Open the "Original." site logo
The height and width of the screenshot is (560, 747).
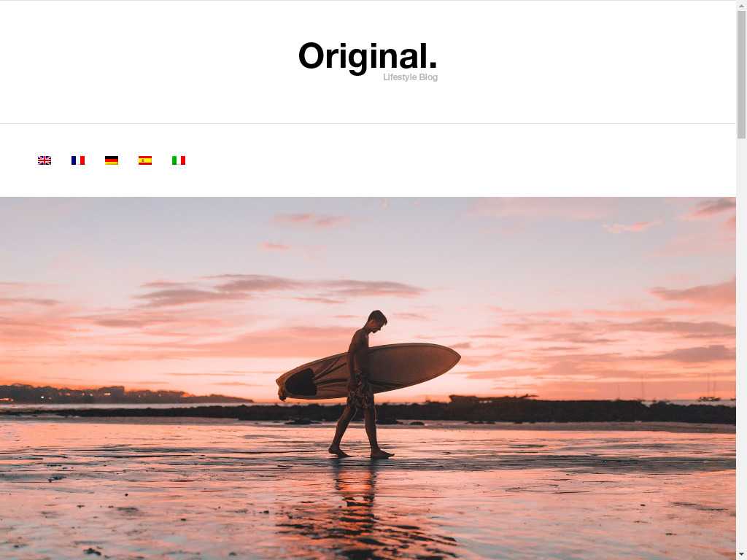click(x=368, y=57)
